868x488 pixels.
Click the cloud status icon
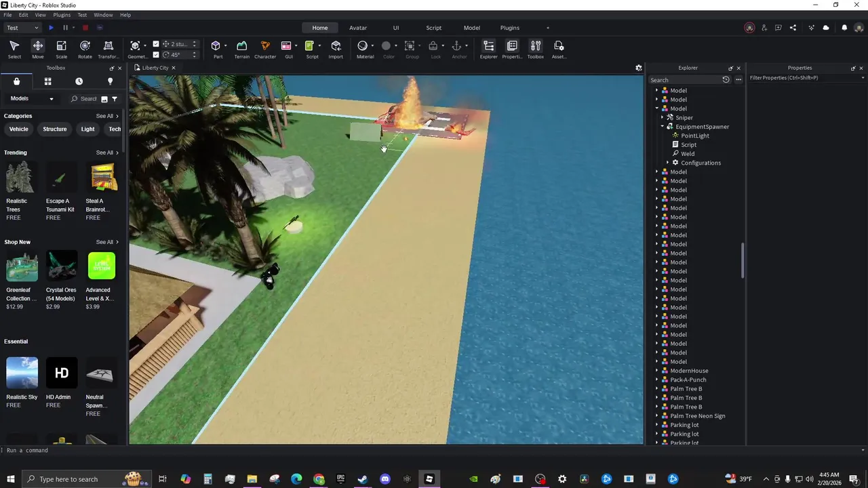(826, 28)
